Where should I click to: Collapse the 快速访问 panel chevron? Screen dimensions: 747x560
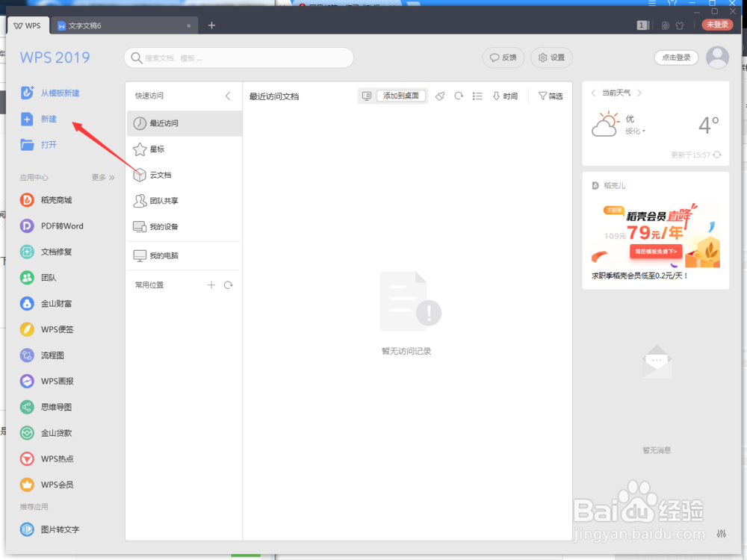coord(228,96)
